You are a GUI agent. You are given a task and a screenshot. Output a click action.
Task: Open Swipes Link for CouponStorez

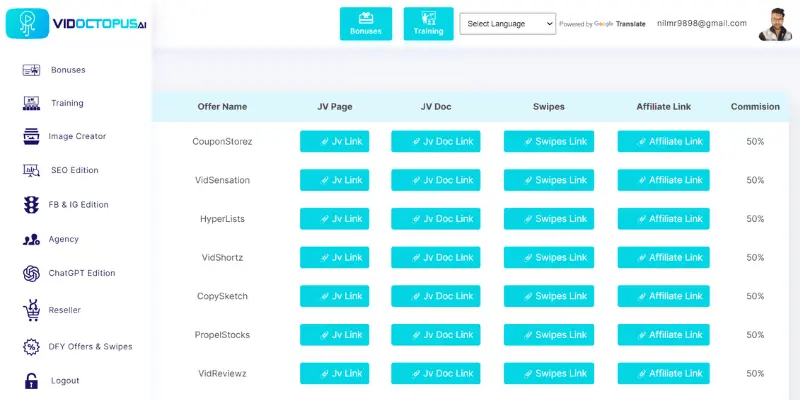pyautogui.click(x=549, y=141)
